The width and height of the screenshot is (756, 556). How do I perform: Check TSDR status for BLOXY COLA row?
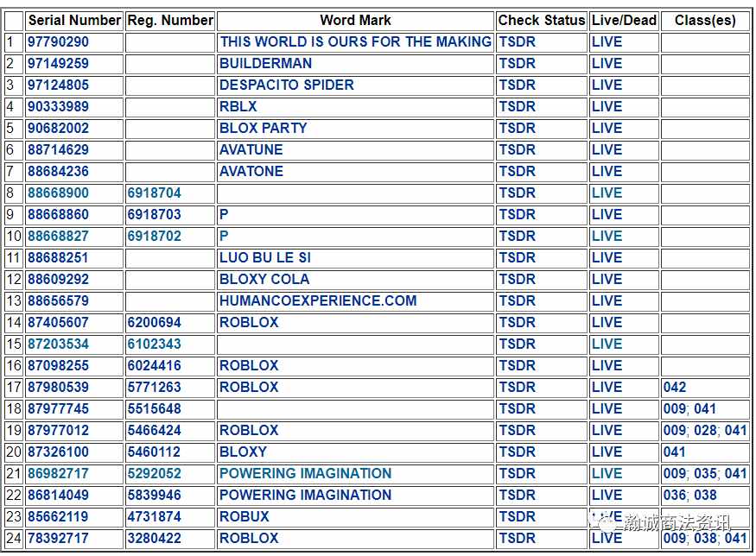[517, 280]
